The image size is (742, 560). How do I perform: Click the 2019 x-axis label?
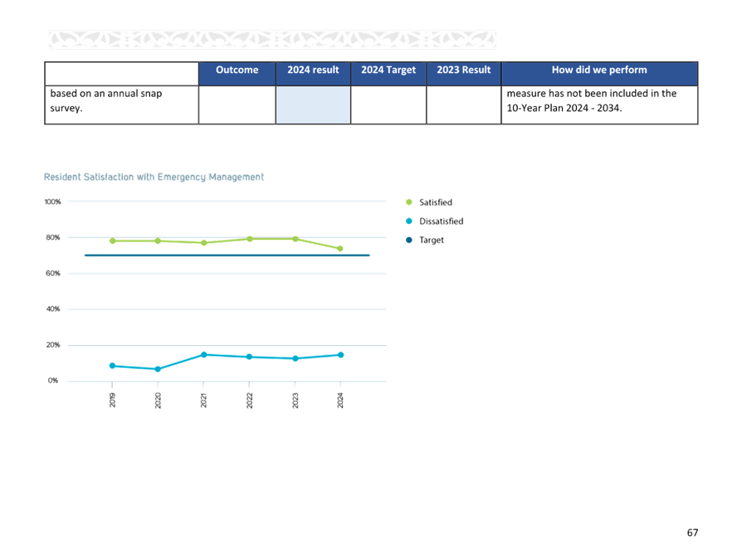pos(112,400)
